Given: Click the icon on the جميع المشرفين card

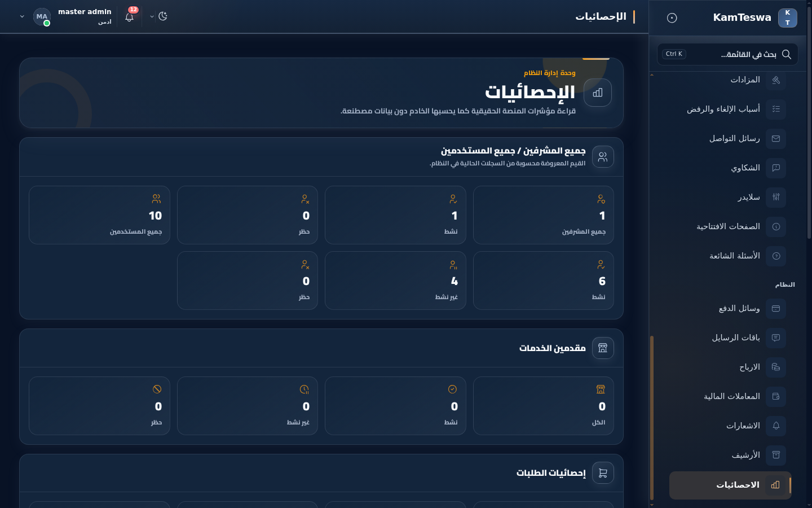Looking at the screenshot, I should point(601,199).
